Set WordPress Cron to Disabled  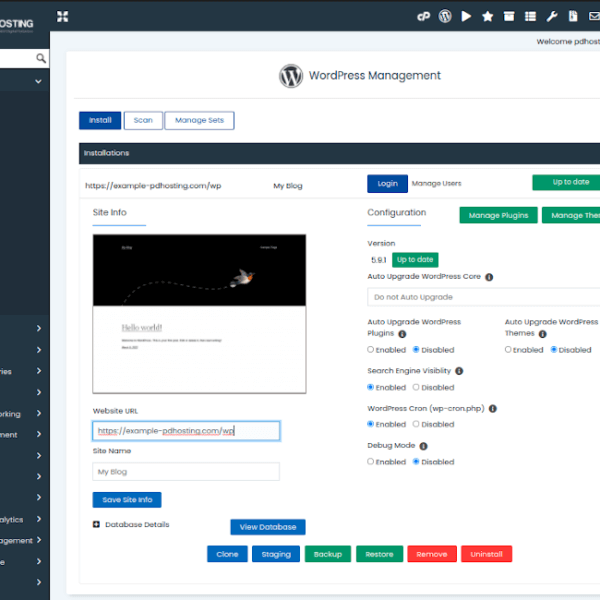tap(416, 424)
